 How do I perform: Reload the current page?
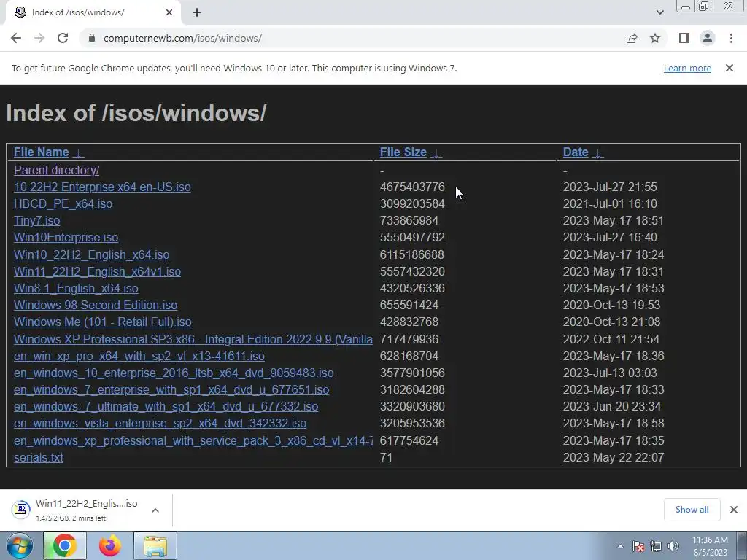(63, 38)
